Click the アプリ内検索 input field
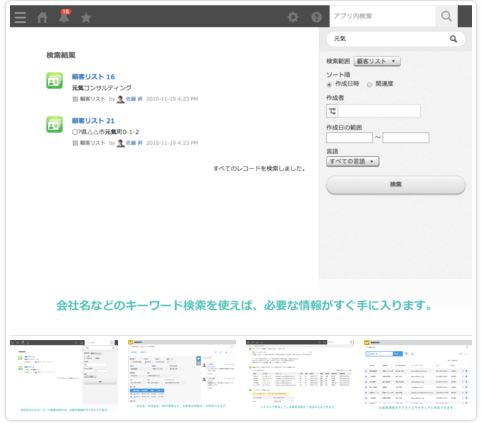The width and height of the screenshot is (481, 423). pyautogui.click(x=382, y=16)
